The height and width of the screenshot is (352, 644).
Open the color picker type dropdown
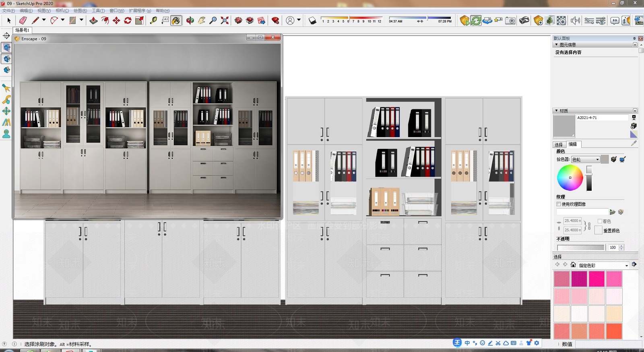[x=586, y=160]
